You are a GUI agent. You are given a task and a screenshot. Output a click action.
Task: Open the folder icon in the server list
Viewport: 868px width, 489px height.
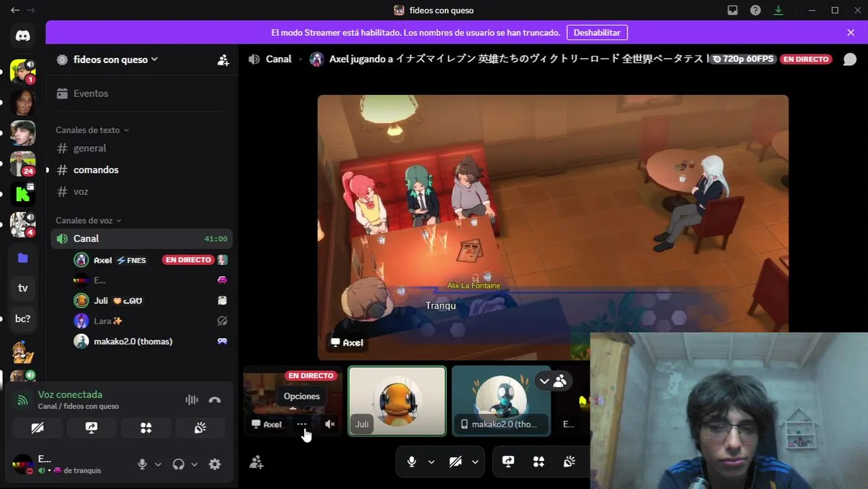22,257
